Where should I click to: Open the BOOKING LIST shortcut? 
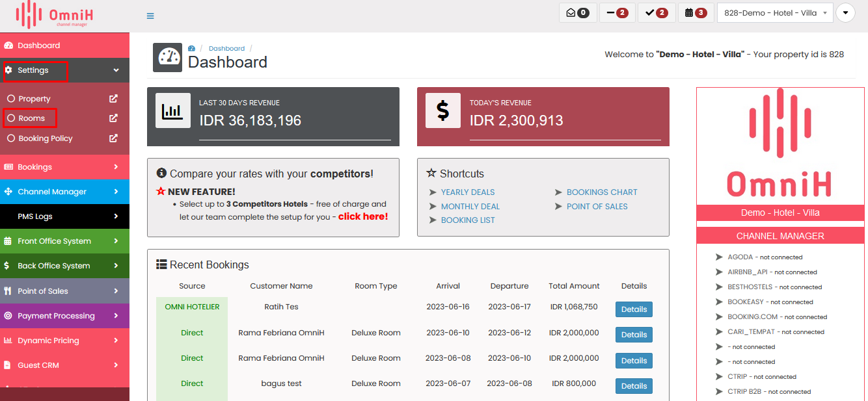click(468, 220)
